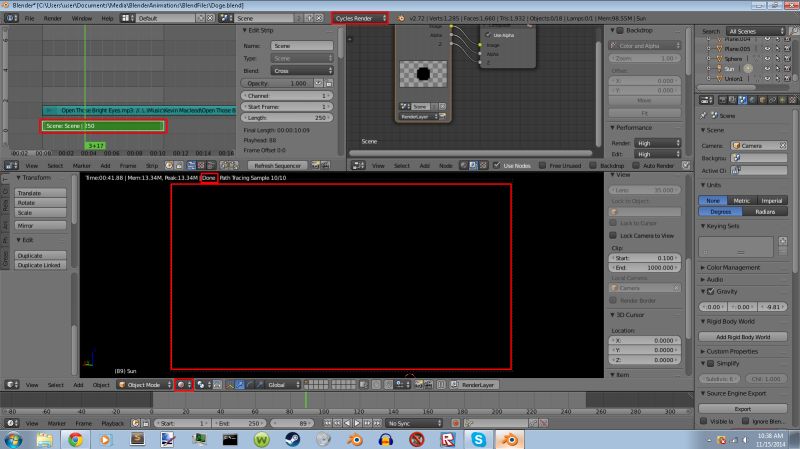
Task: Click the Lens value slider
Action: click(x=645, y=190)
